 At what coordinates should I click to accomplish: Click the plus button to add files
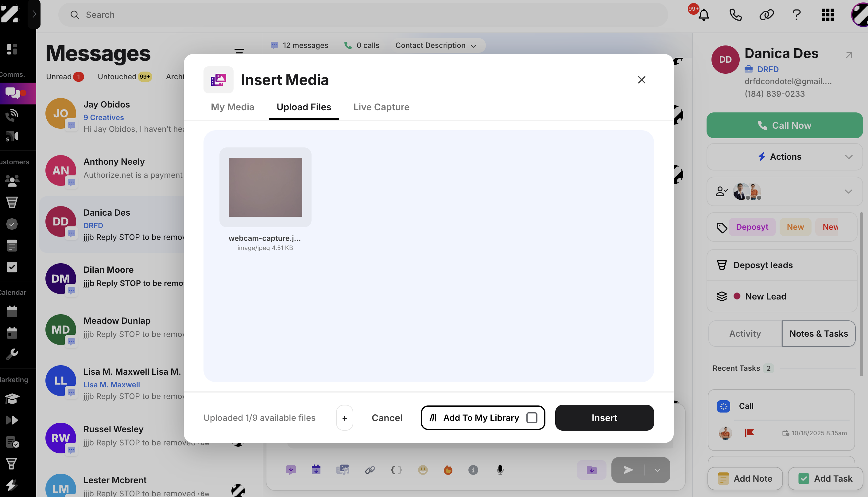[x=344, y=417]
